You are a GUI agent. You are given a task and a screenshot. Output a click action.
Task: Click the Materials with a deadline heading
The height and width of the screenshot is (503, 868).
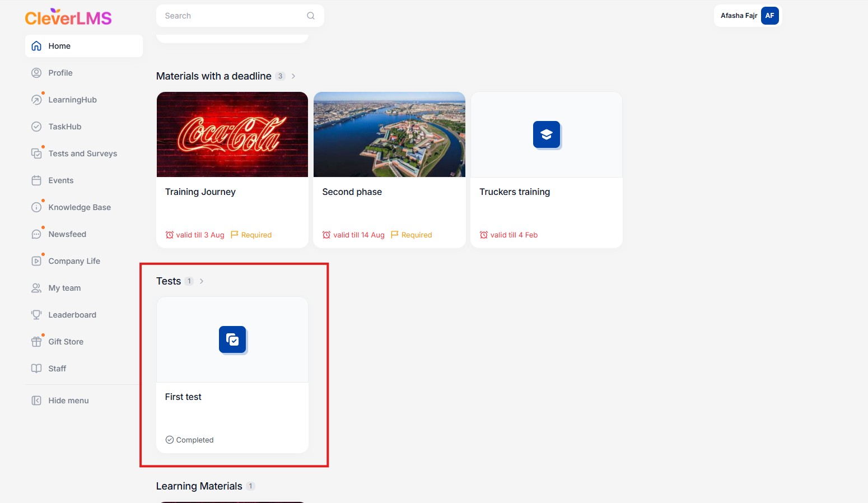[214, 76]
